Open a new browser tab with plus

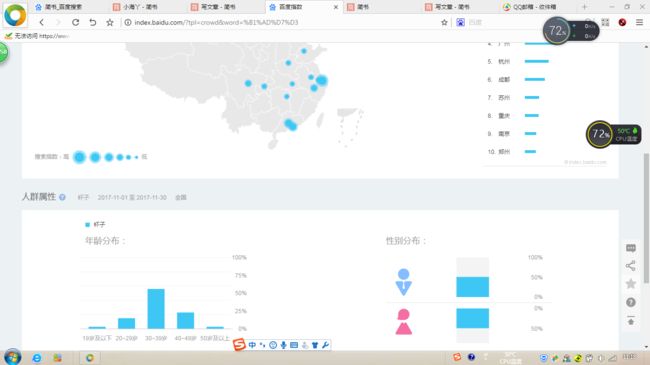pyautogui.click(x=585, y=7)
